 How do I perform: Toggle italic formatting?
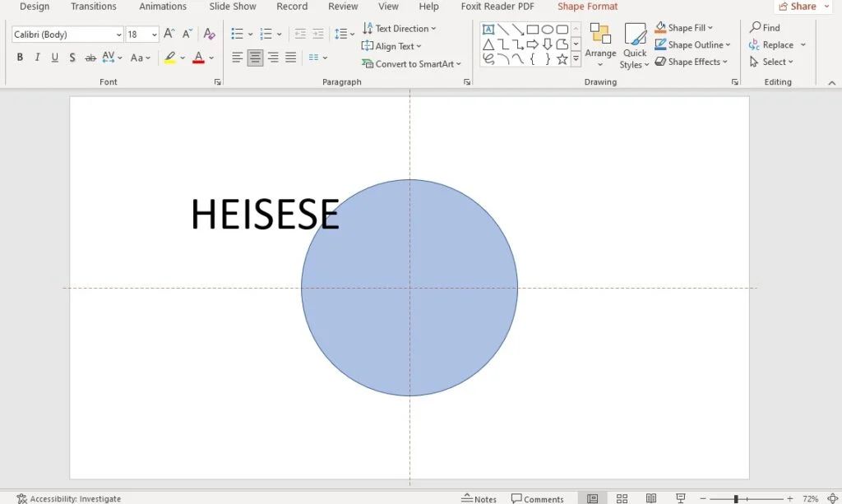[35, 58]
